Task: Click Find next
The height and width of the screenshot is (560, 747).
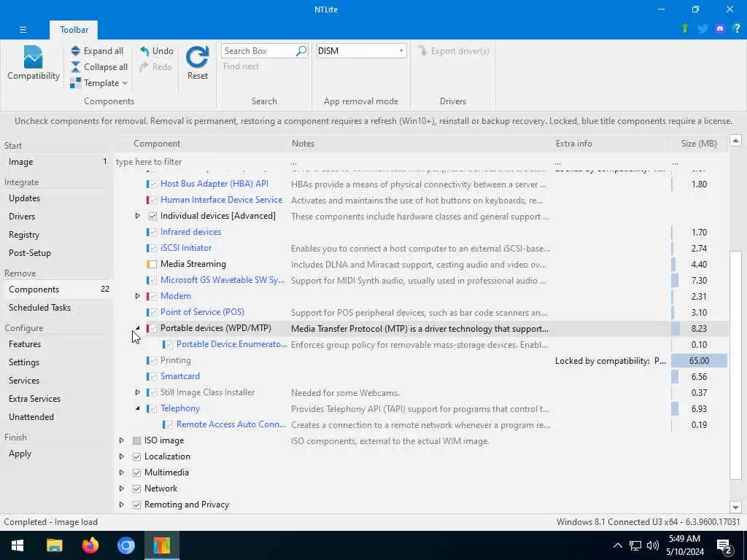Action: pyautogui.click(x=241, y=66)
